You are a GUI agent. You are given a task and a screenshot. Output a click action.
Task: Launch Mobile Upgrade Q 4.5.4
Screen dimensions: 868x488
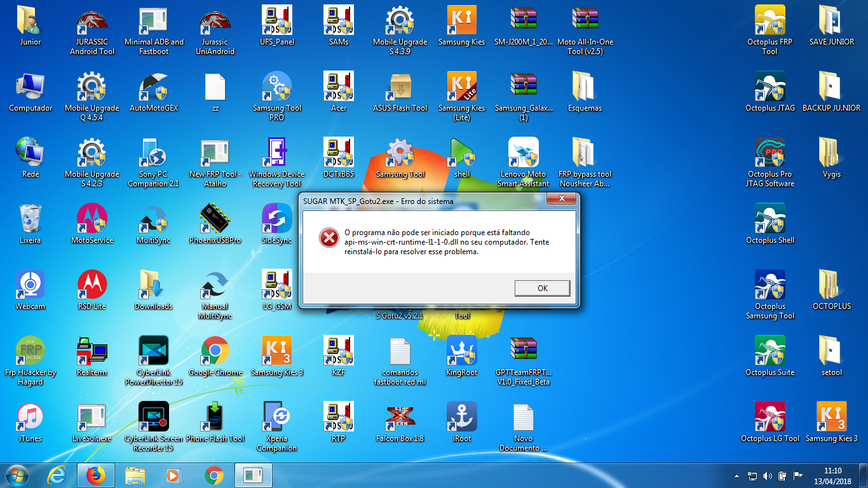(92, 97)
